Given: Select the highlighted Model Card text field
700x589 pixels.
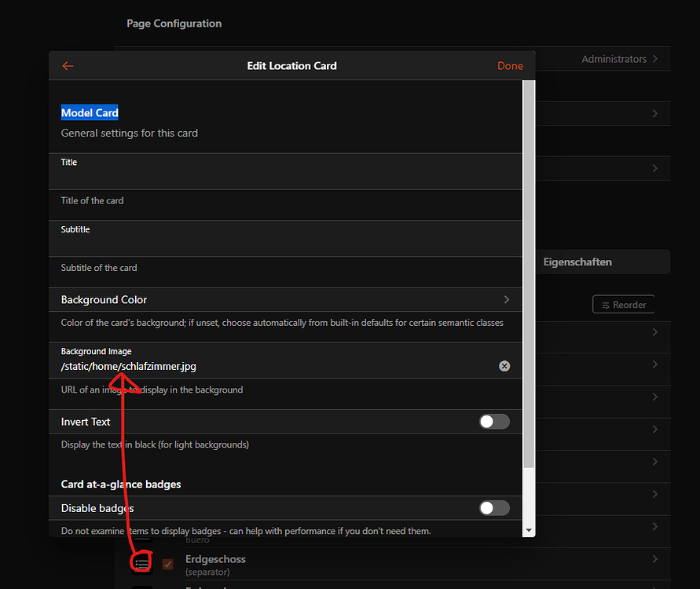Looking at the screenshot, I should [90, 112].
